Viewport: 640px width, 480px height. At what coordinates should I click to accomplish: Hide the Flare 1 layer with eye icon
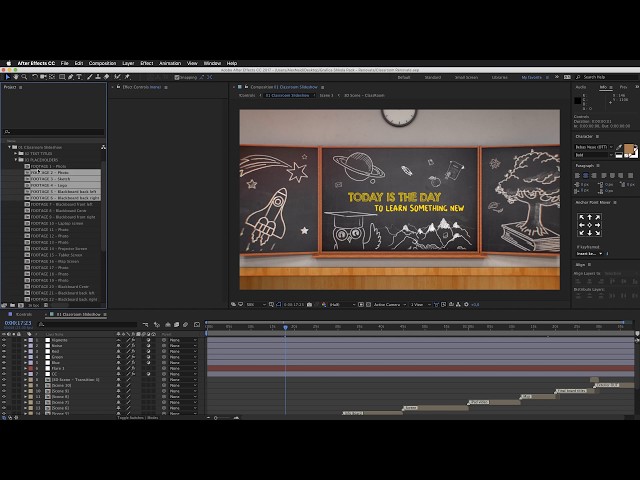4,368
